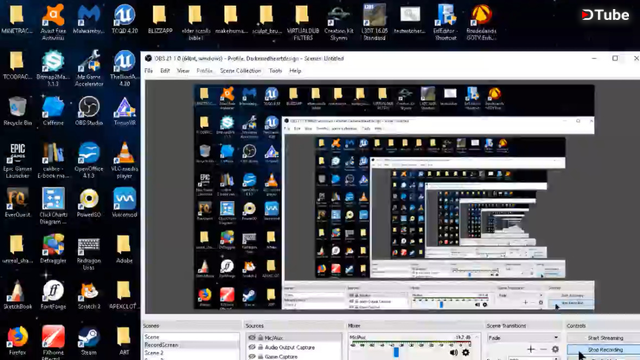The height and width of the screenshot is (360, 640).
Task: Select the Steam desktop icon
Action: (x=89, y=340)
